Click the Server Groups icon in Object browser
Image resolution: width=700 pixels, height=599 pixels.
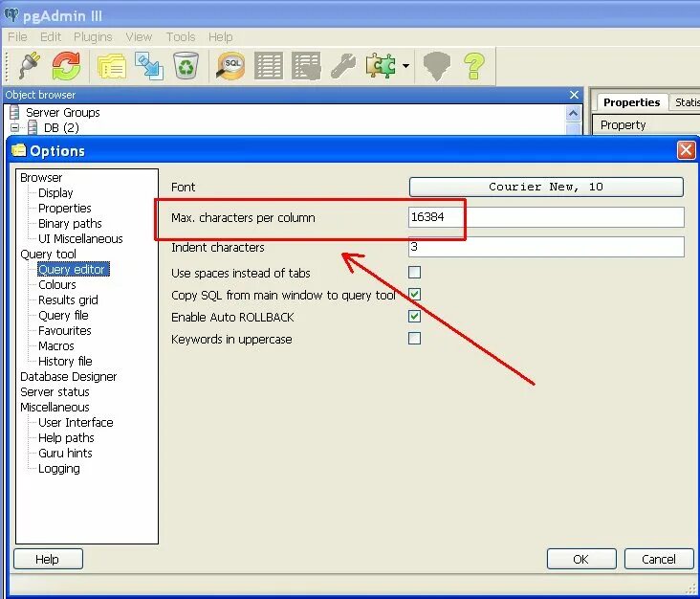[x=14, y=112]
